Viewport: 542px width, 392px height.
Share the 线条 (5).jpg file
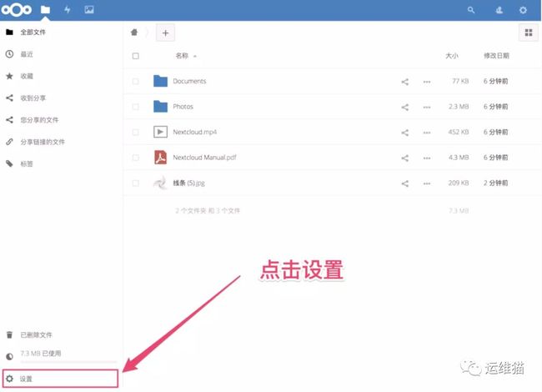point(404,183)
